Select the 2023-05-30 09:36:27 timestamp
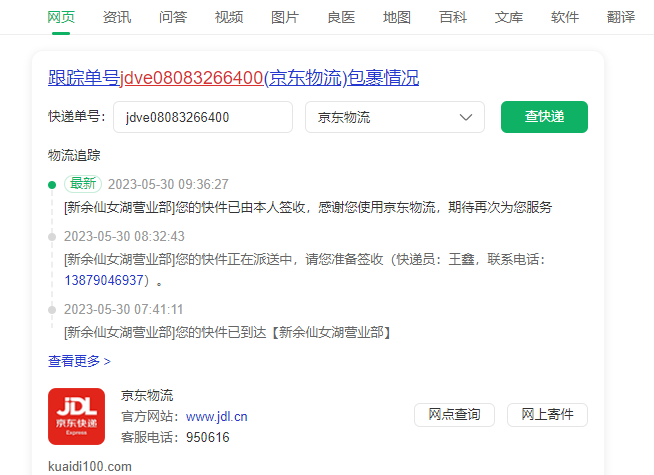654x475 pixels. (x=168, y=184)
